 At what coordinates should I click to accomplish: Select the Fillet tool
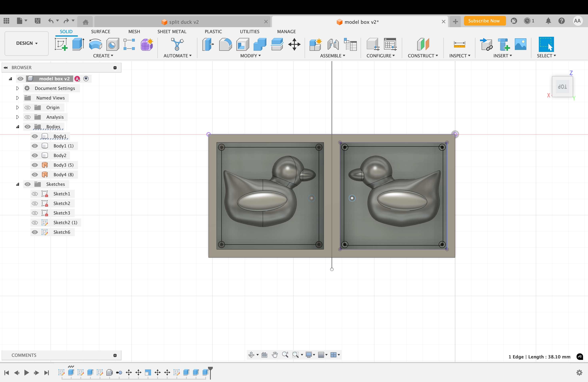[x=225, y=44]
